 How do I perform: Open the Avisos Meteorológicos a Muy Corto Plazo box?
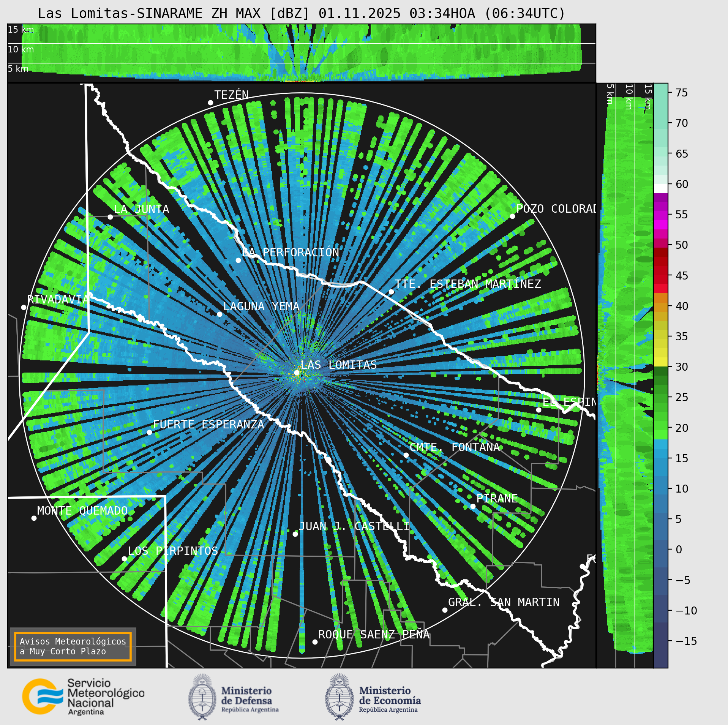(73, 646)
